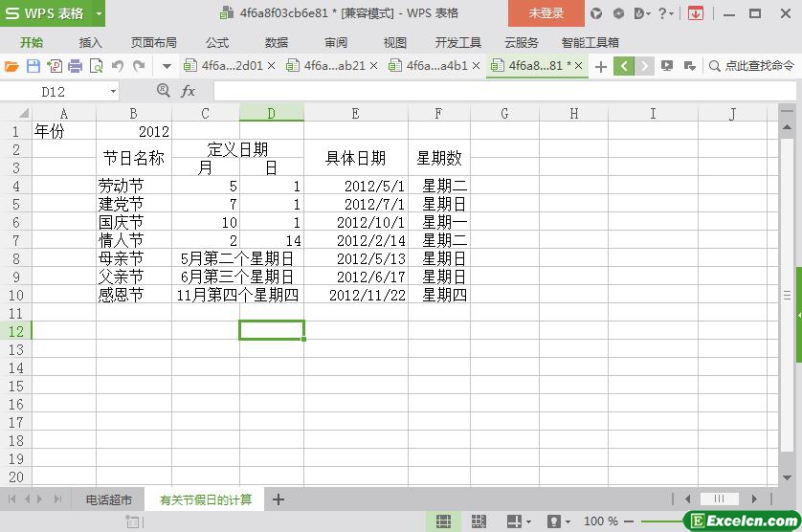This screenshot has height=532, width=802.
Task: Expand quick access toolbar dropdown arrow
Action: pyautogui.click(x=167, y=66)
